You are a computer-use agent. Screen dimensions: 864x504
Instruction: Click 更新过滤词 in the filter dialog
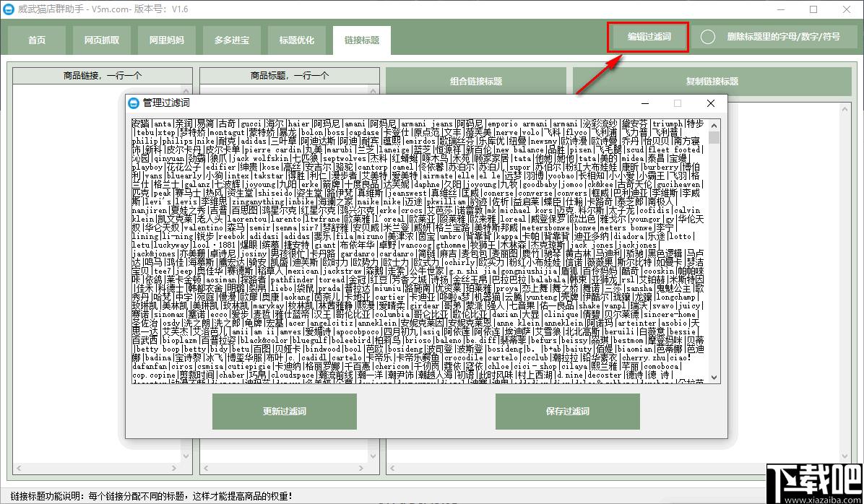(x=285, y=412)
